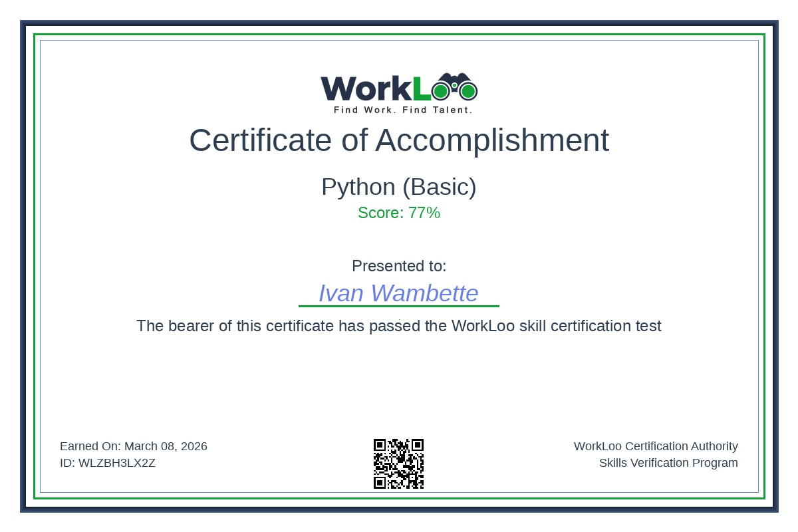
Task: Select the 'Python (Basic)' skill title
Action: pos(399,187)
